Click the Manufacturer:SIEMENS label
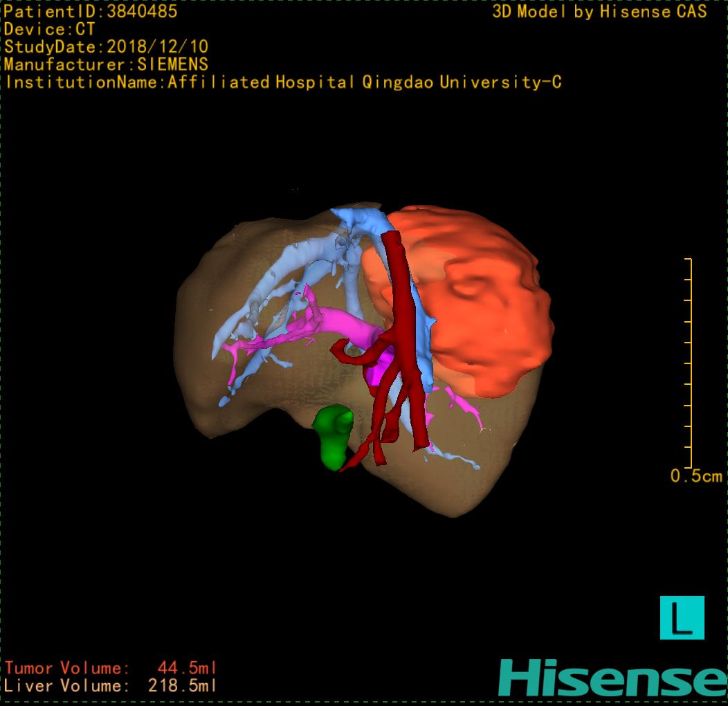728x706 pixels. [106, 64]
